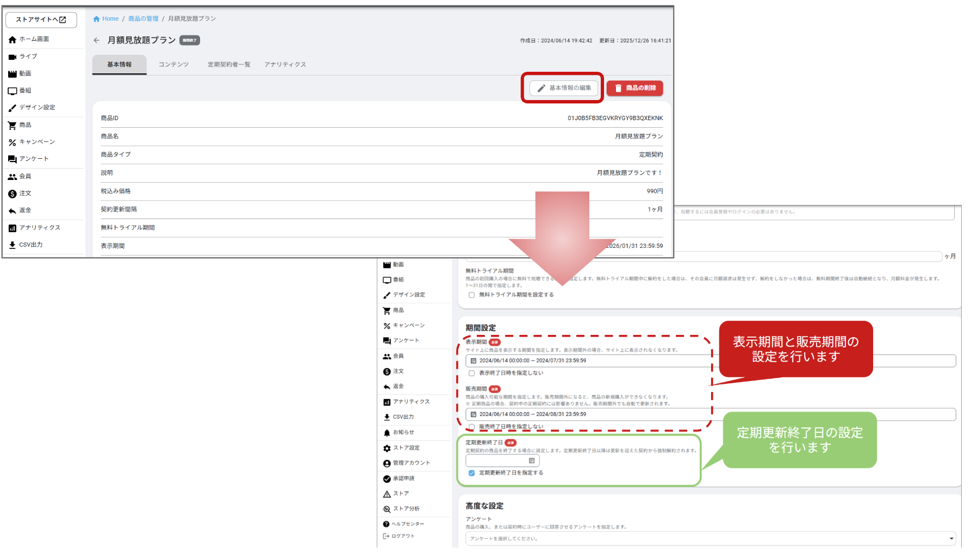Click the ログアウト logout icon
This screenshot has height=560, width=971.
click(386, 536)
